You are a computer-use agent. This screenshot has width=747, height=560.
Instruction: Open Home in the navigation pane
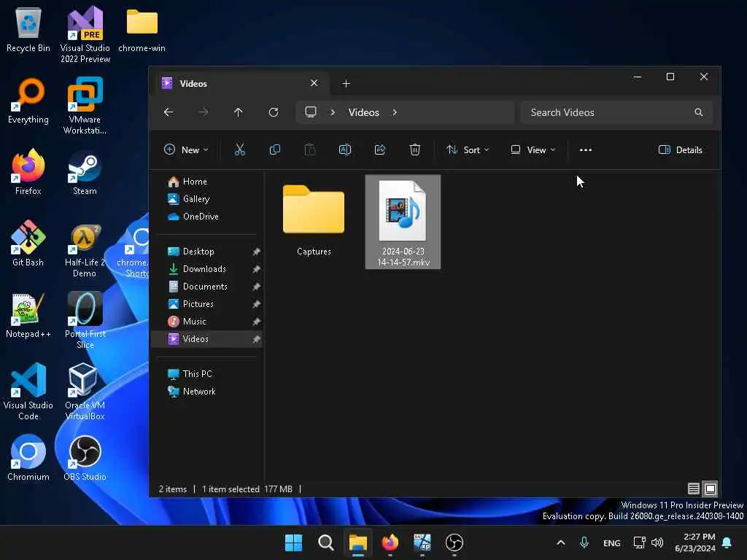pyautogui.click(x=207, y=182)
